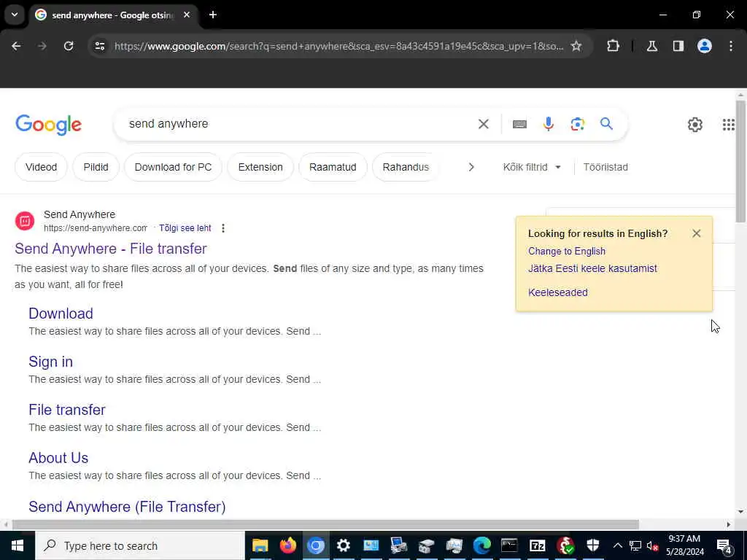The width and height of the screenshot is (747, 560).
Task: Open Tööriistad search tools
Action: coord(605,167)
